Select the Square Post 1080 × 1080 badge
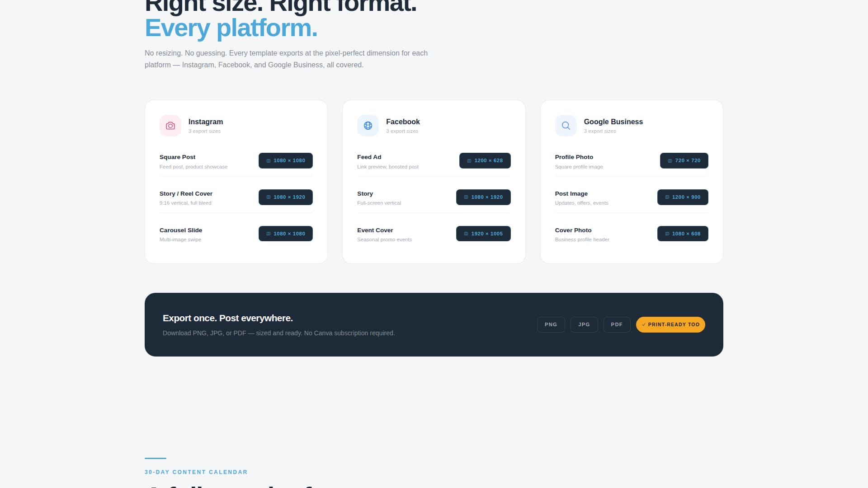The width and height of the screenshot is (868, 488). click(x=286, y=160)
